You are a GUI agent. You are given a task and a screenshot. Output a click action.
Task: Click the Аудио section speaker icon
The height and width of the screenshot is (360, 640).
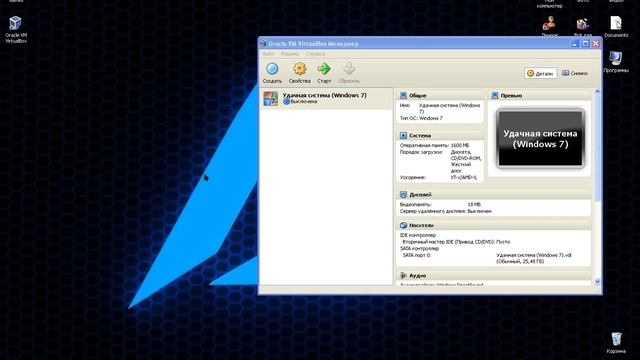coord(403,276)
